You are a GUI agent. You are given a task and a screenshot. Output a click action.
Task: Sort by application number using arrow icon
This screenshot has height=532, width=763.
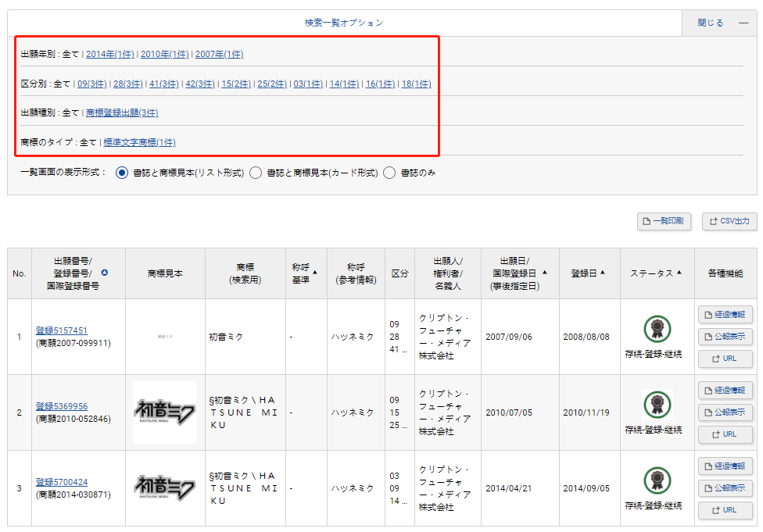105,273
